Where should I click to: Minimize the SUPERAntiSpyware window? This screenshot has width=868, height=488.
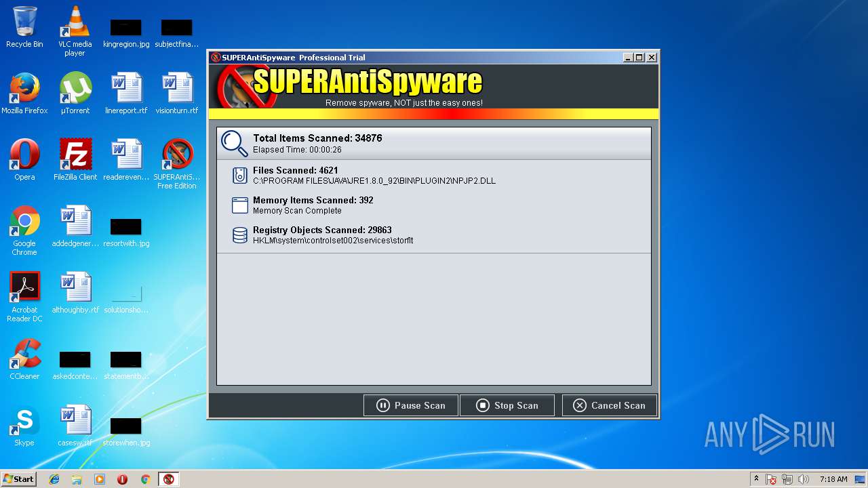[x=628, y=58]
